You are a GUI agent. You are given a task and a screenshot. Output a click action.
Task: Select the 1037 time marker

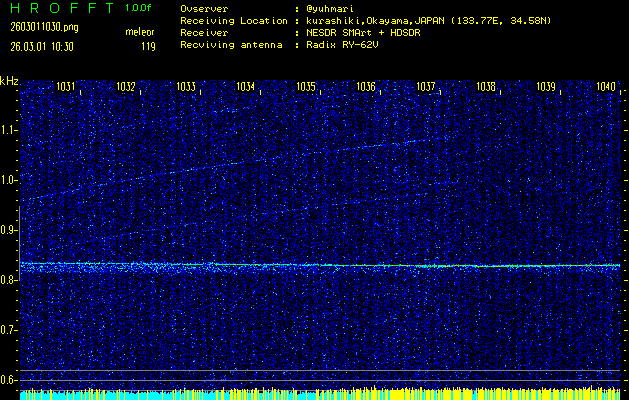(x=426, y=87)
